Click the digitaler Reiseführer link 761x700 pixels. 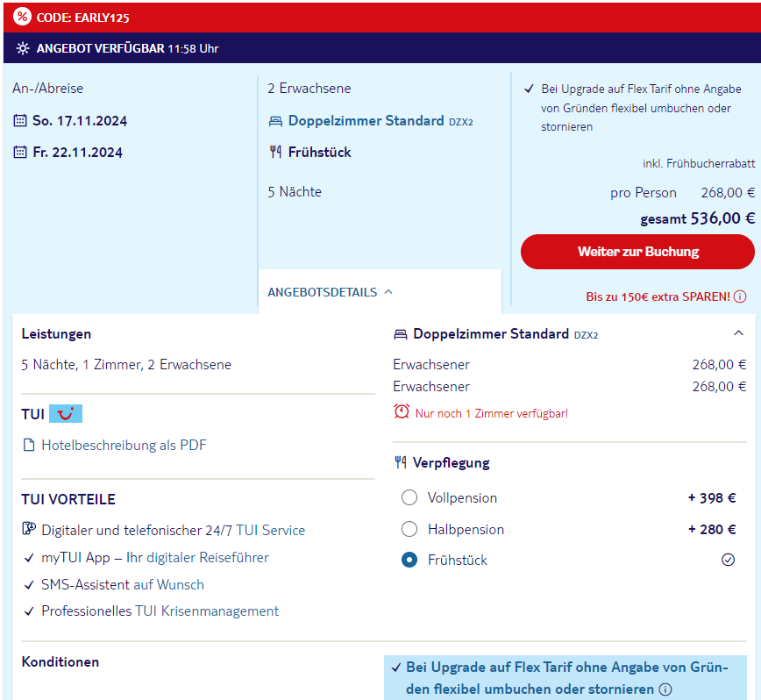208,558
